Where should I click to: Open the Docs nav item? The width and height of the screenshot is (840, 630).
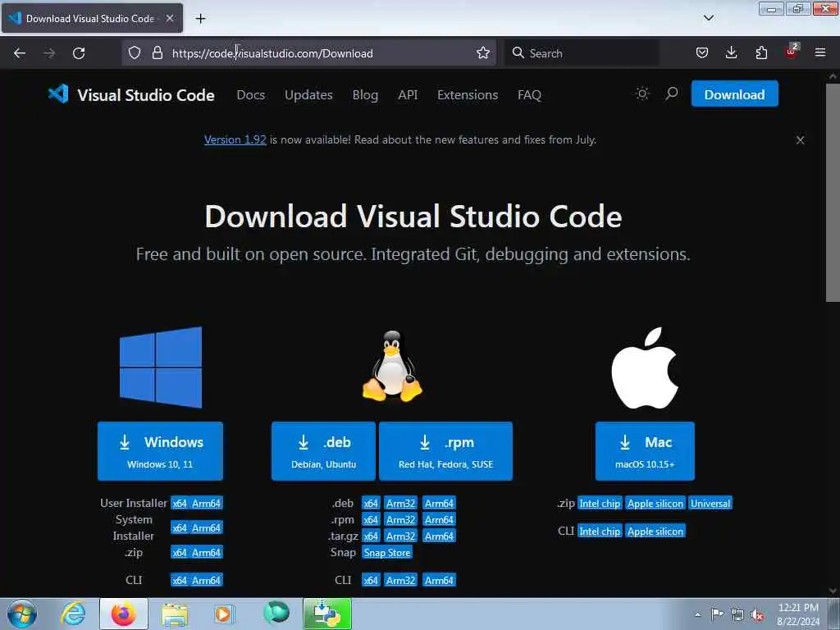(251, 95)
